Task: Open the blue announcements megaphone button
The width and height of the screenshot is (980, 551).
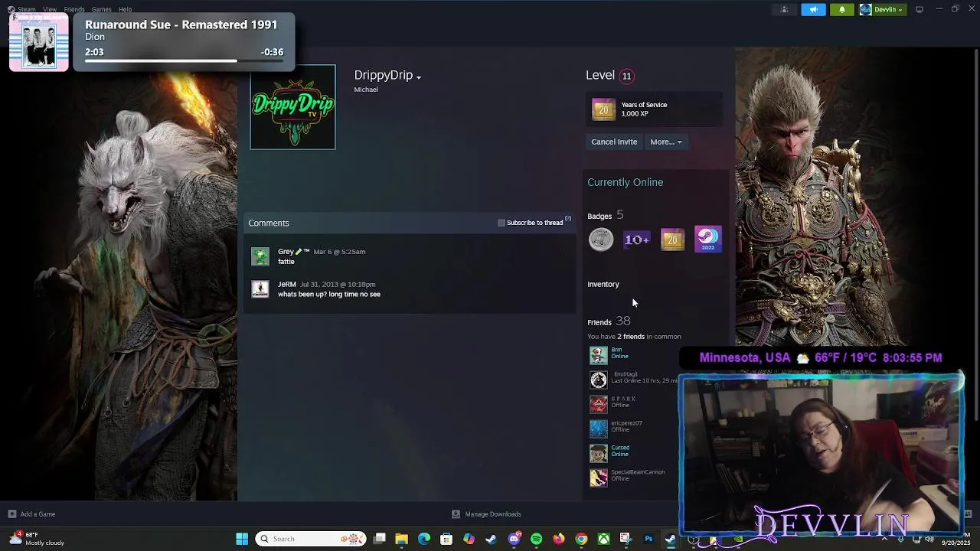Action: click(813, 9)
